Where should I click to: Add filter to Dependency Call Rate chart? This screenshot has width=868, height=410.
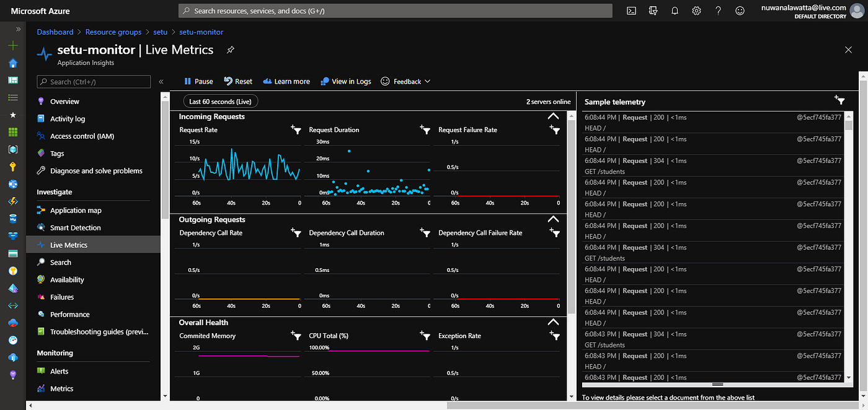[x=296, y=232]
